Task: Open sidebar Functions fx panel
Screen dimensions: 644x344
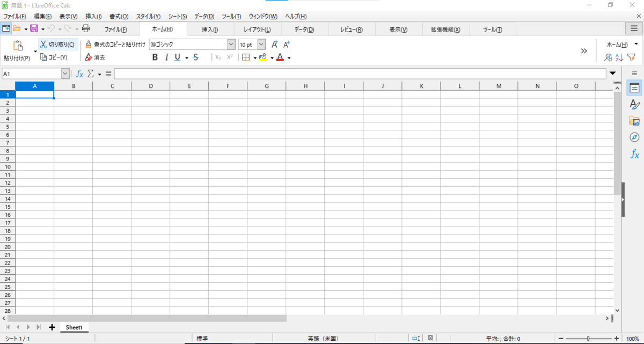Action: point(634,155)
